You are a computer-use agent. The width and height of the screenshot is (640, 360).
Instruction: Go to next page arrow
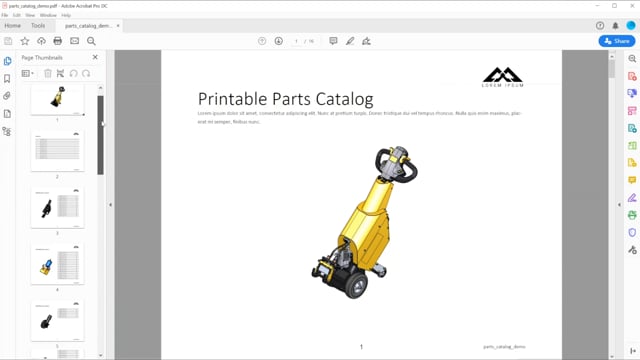click(x=278, y=41)
